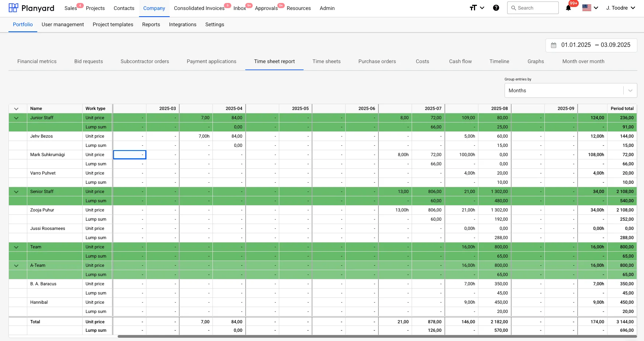The image size is (644, 341).
Task: Open the User management page
Action: [x=63, y=24]
